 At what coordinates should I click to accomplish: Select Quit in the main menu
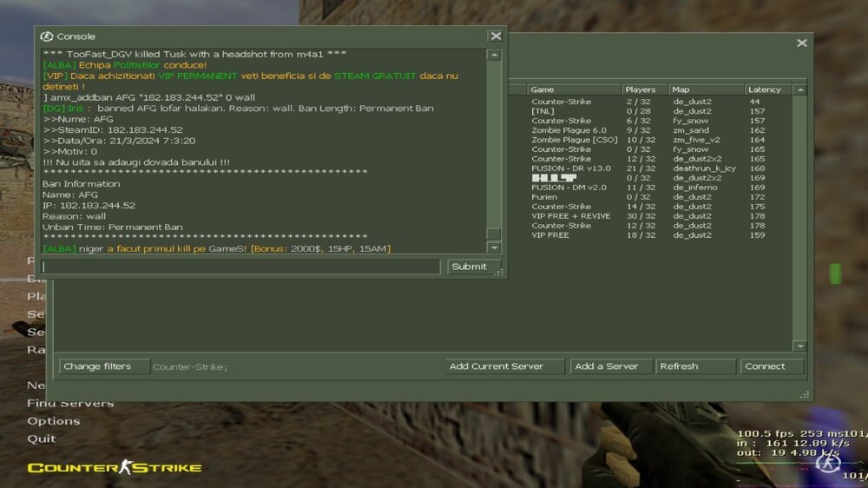[x=42, y=439]
